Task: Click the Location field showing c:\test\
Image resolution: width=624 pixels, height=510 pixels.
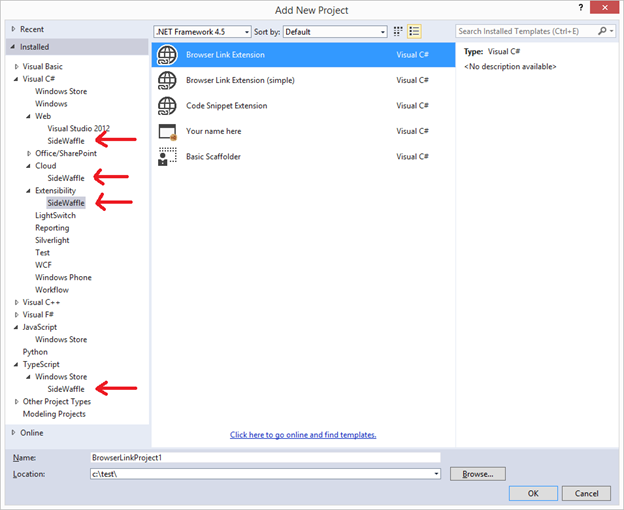Action: coord(265,474)
